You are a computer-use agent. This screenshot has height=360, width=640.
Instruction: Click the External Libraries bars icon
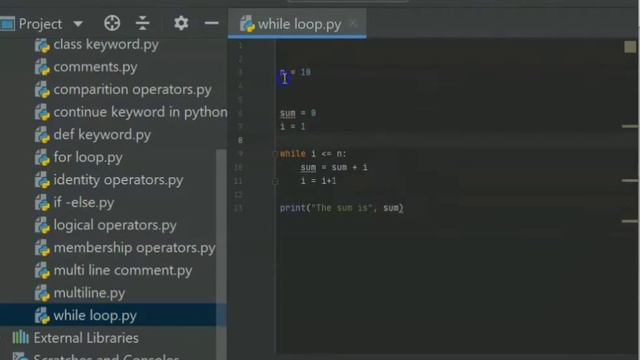[20, 338]
